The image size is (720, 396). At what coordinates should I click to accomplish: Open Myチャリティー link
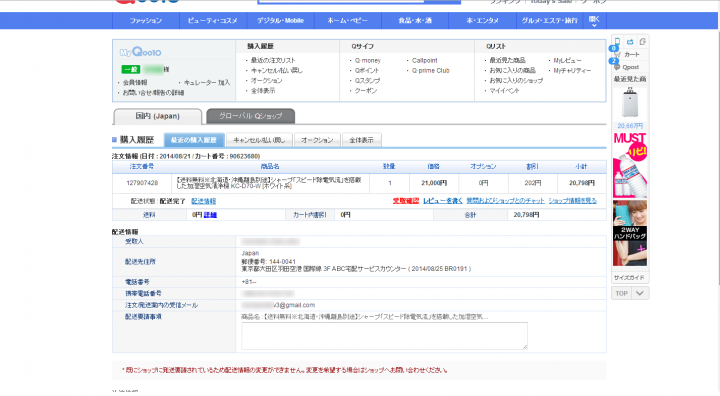pyautogui.click(x=572, y=70)
